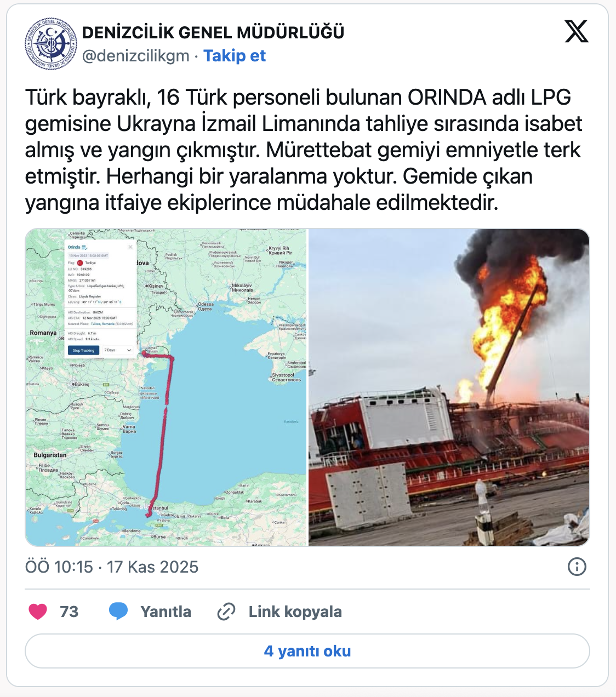Screen dimensions: 616x697
Task: Read replies via 4 yanıtı oku
Action: [x=307, y=651]
